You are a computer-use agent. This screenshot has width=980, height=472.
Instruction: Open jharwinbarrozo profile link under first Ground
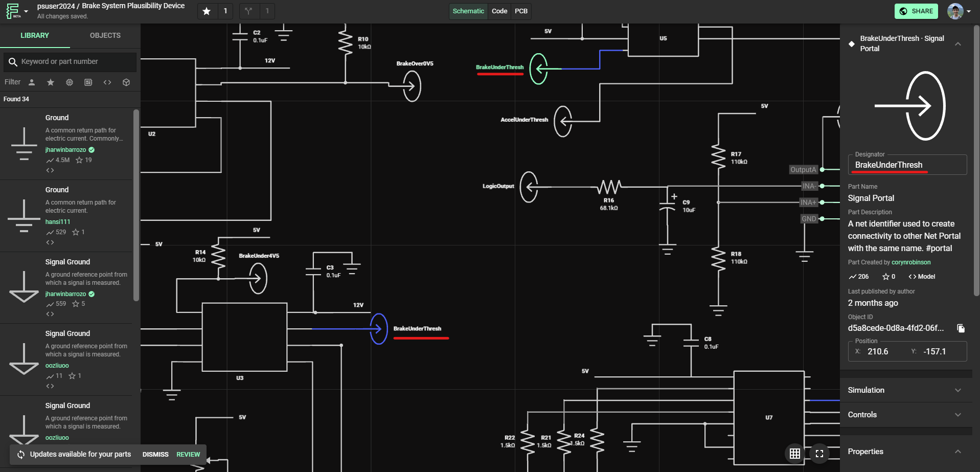[x=65, y=150]
